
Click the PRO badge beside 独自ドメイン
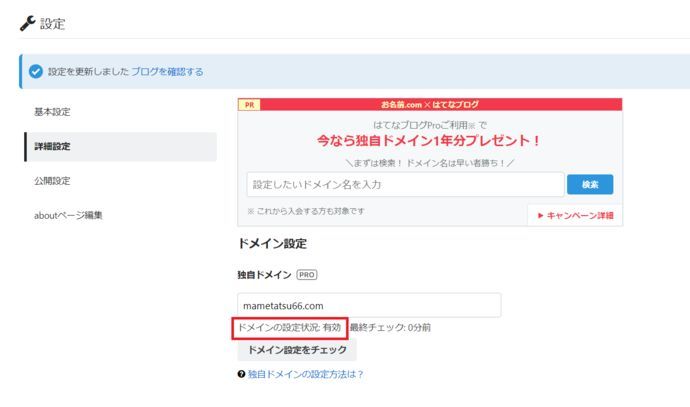pos(307,275)
